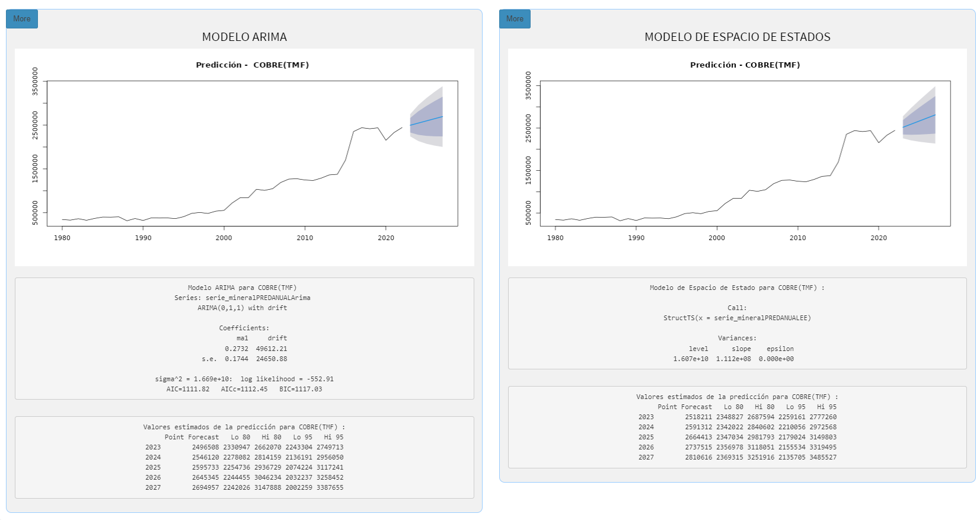Click the state space forecast plot image
The height and width of the screenshot is (520, 980).
click(737, 157)
